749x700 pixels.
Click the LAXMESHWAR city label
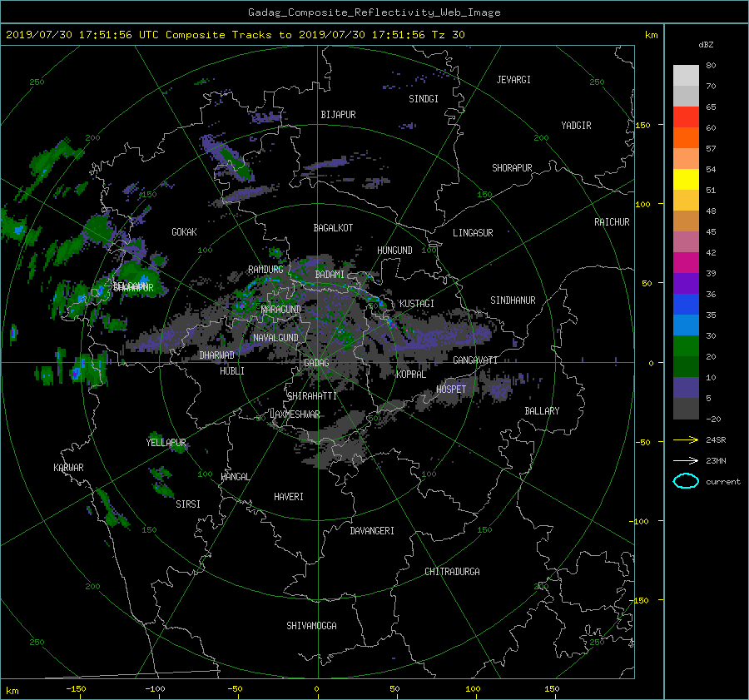click(x=295, y=415)
